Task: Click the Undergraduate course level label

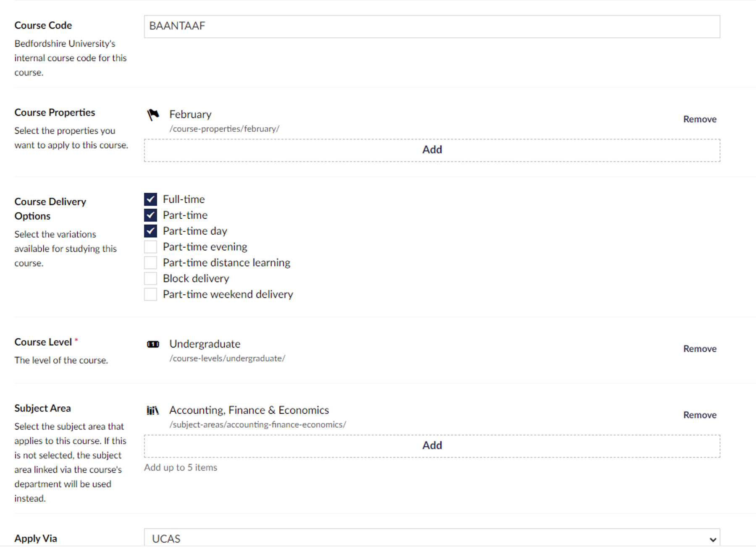Action: pyautogui.click(x=205, y=344)
